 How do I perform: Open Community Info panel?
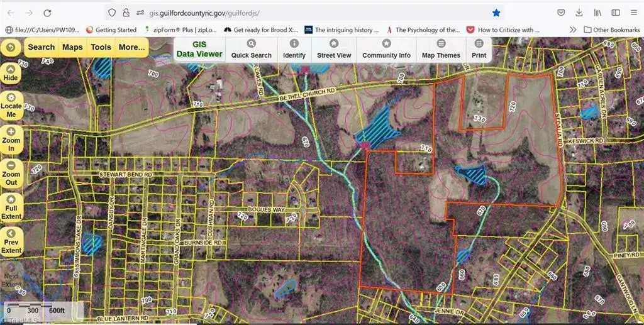[x=386, y=49]
